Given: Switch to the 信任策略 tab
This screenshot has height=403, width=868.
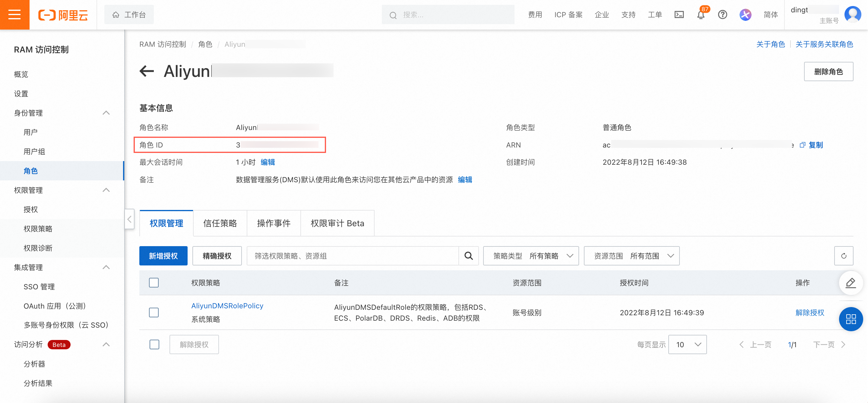Looking at the screenshot, I should pyautogui.click(x=220, y=223).
